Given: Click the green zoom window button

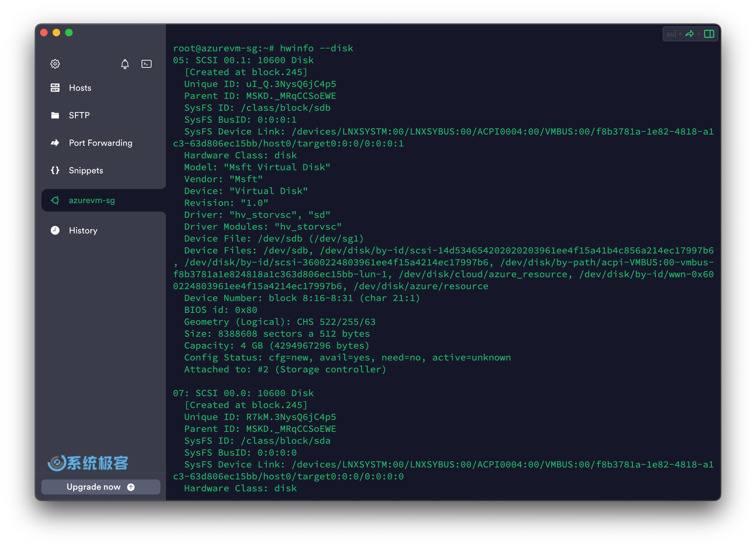Looking at the screenshot, I should coord(69,33).
